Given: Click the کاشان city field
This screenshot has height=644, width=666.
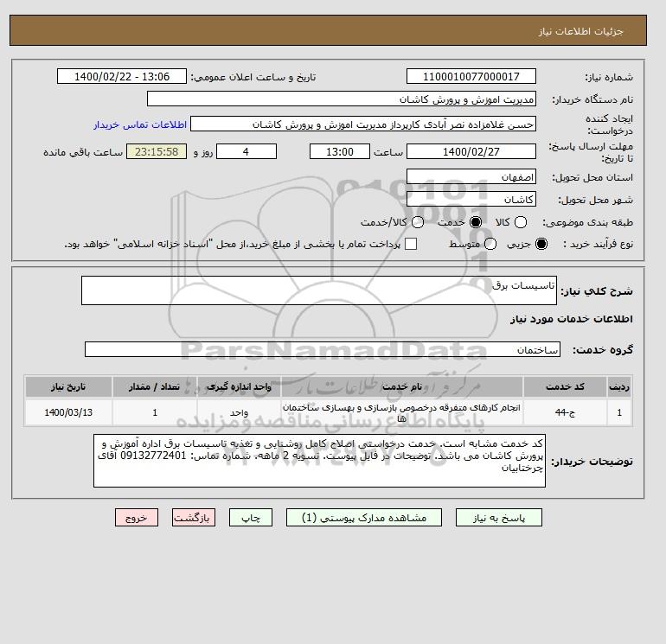Looking at the screenshot, I should (471, 199).
